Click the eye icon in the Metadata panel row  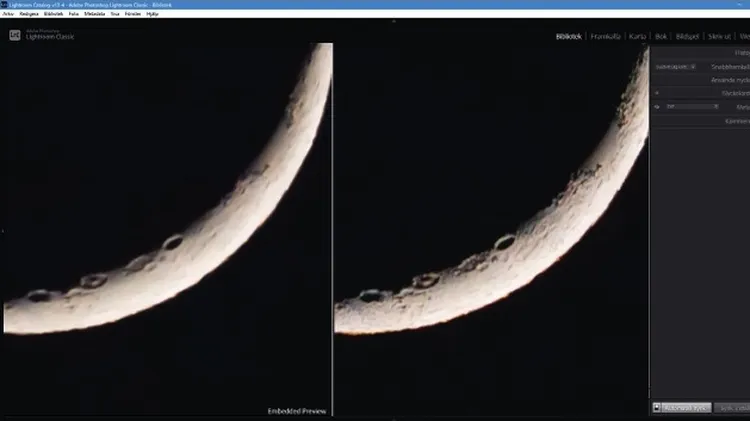coord(657,105)
